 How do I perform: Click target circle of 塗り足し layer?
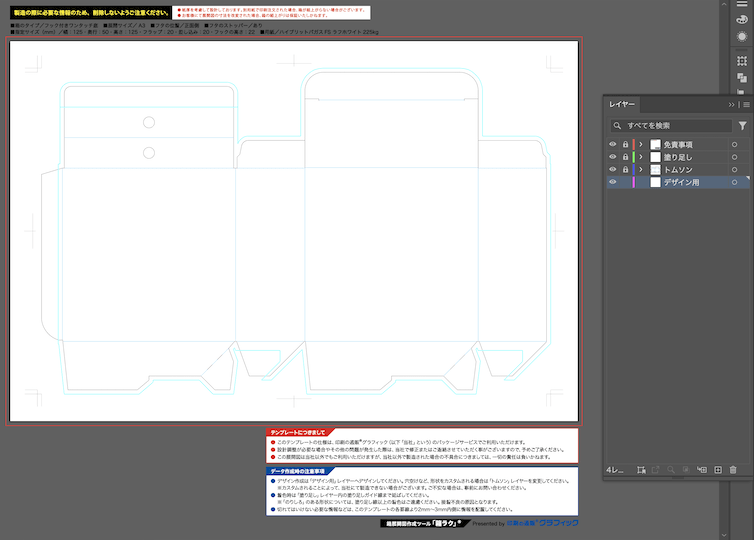734,157
